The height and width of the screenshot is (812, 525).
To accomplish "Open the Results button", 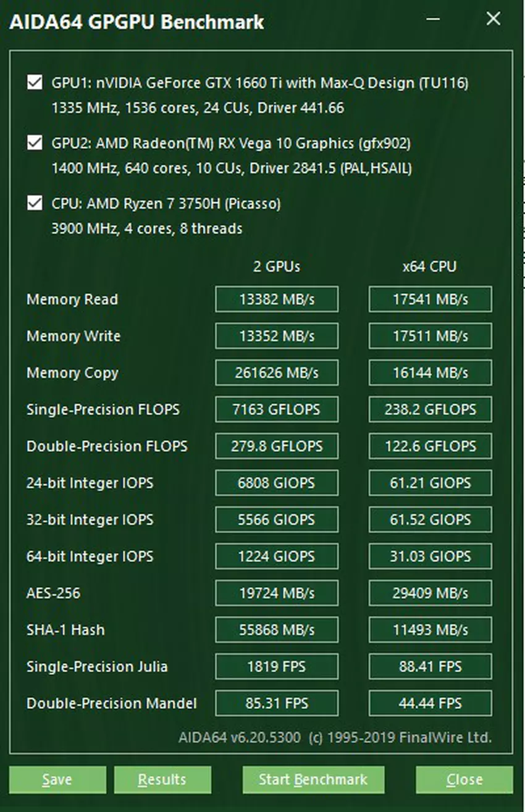I will (x=162, y=779).
